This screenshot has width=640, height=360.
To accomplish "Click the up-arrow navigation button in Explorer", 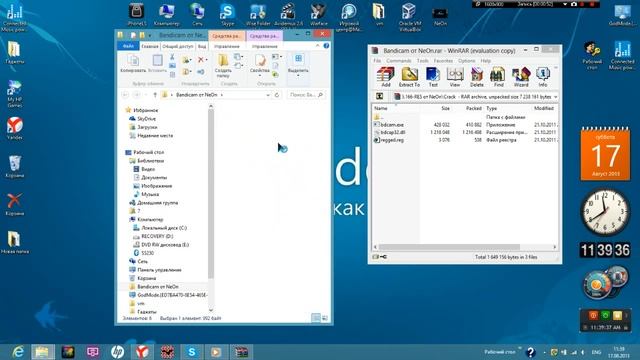I will click(155, 95).
